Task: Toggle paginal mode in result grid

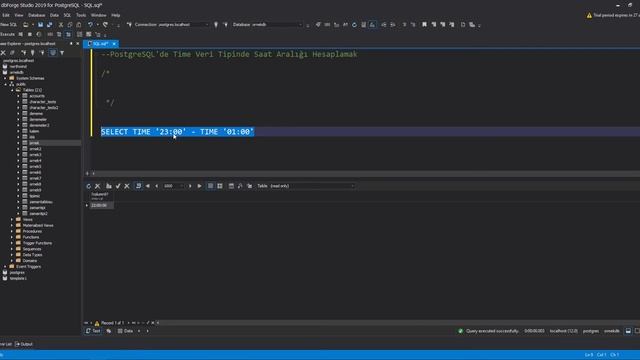Action: coord(138,186)
